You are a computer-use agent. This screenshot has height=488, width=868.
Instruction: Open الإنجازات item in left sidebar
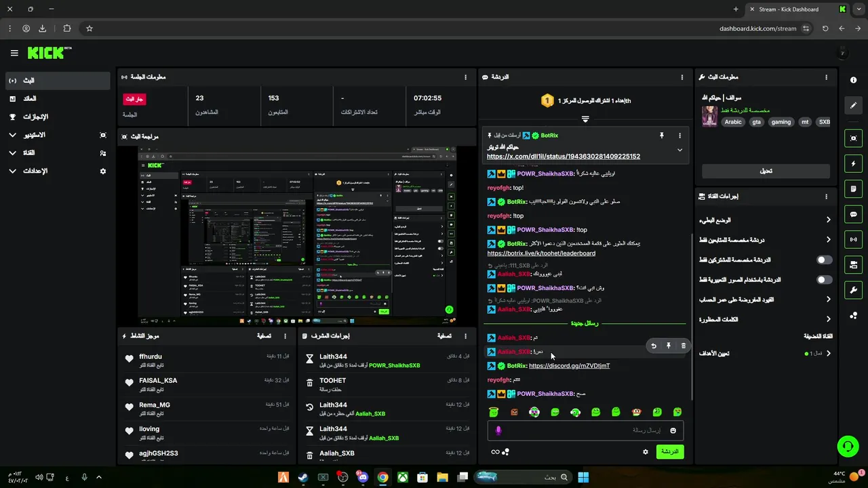pyautogui.click(x=57, y=117)
